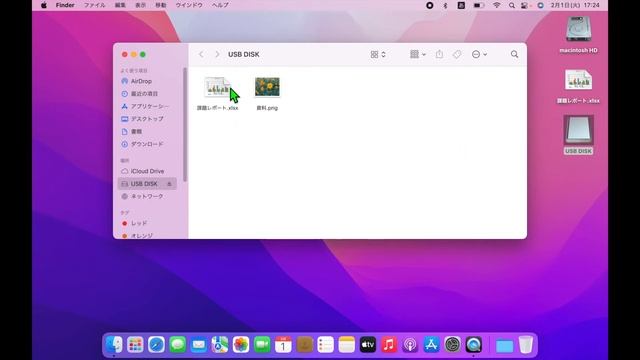Open System Preferences from the Dock
The height and width of the screenshot is (360, 640).
pos(452,345)
